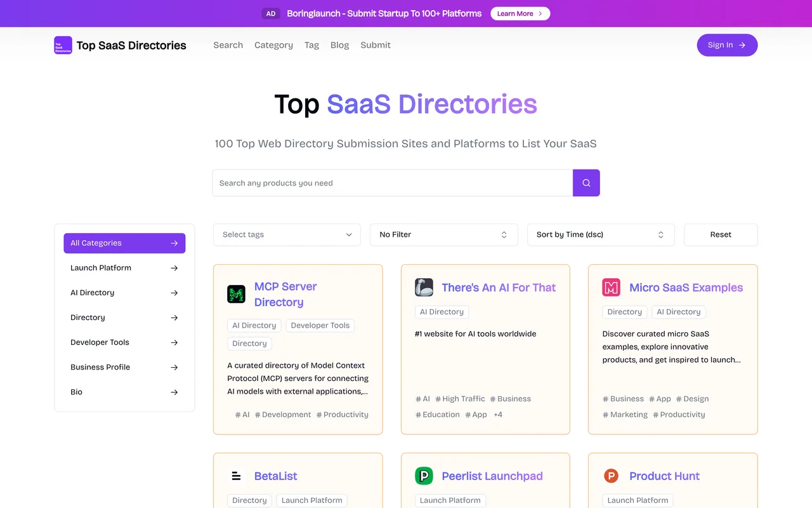Viewport: 812px width, 508px height.
Task: Click the Boringlaunch banner ad text
Action: (x=384, y=13)
